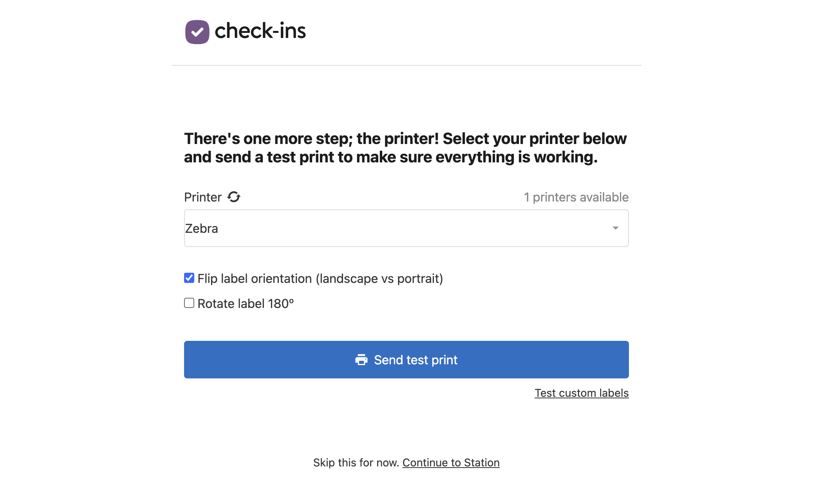
Task: Click the check-ins wordmark in the header
Action: click(260, 31)
